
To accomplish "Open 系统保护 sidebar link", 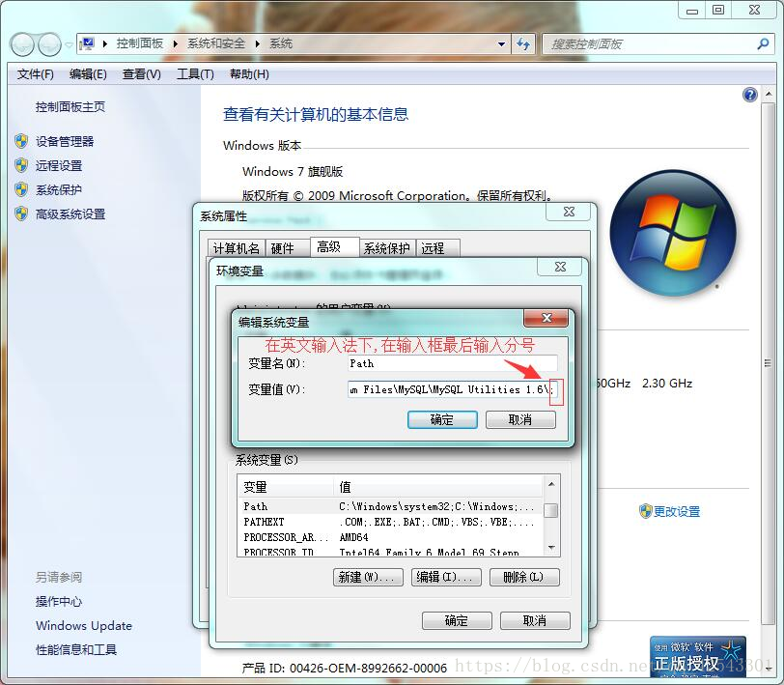I will pos(59,190).
